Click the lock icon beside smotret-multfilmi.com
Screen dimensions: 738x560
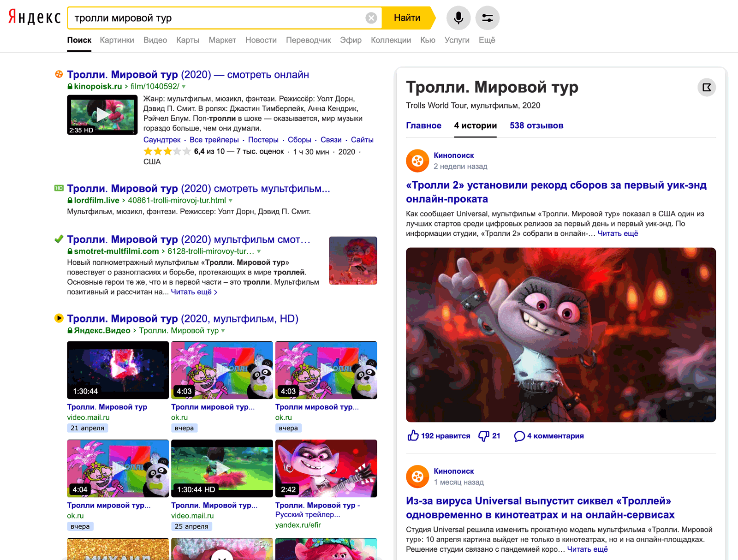[70, 251]
